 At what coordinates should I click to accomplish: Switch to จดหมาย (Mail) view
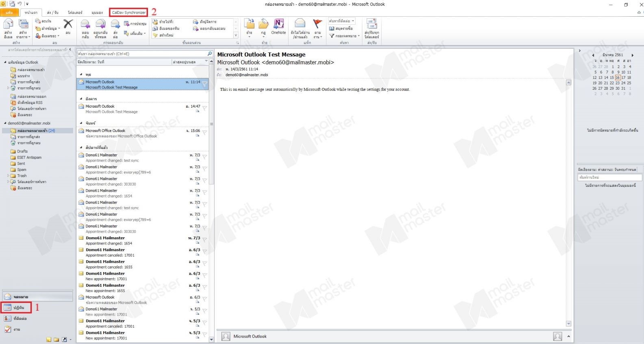37,297
